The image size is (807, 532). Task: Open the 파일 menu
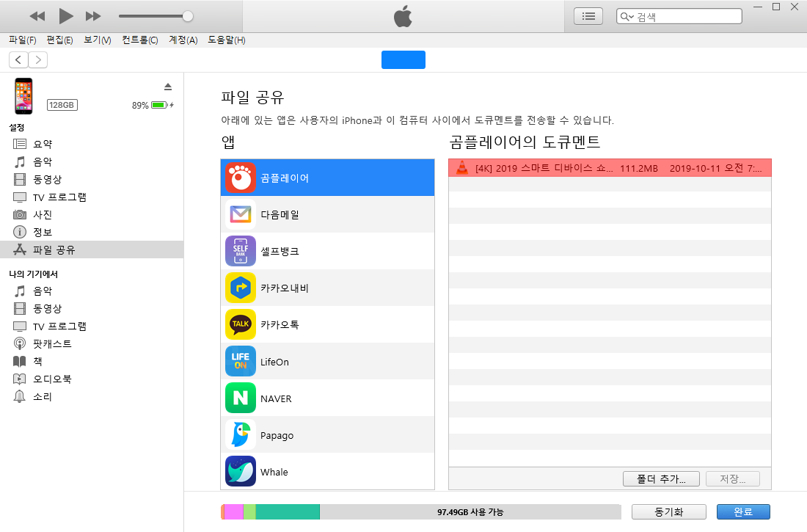(x=20, y=40)
